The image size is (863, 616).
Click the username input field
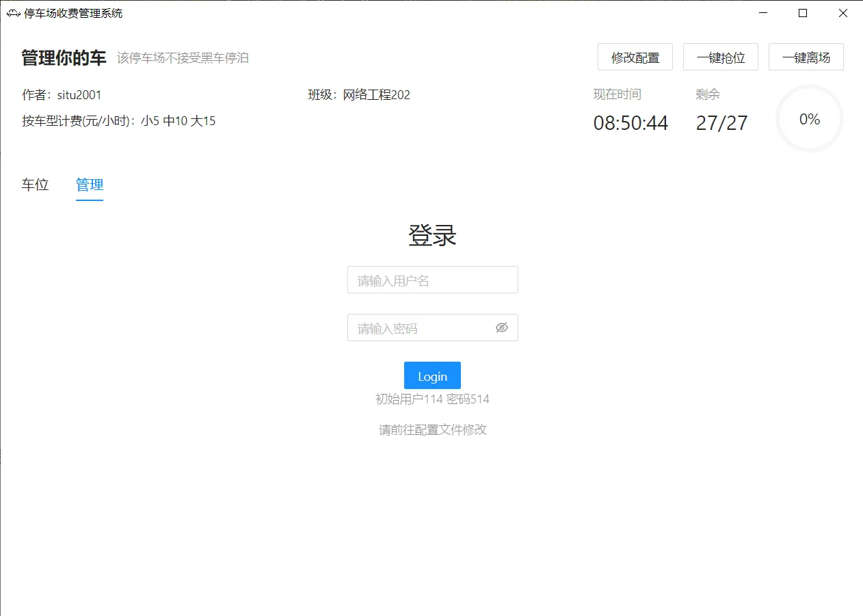tap(432, 280)
